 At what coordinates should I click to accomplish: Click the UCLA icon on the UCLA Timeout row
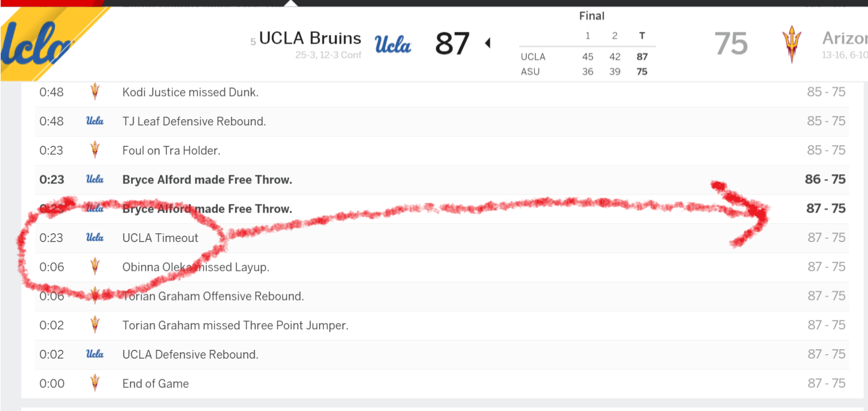(x=95, y=238)
